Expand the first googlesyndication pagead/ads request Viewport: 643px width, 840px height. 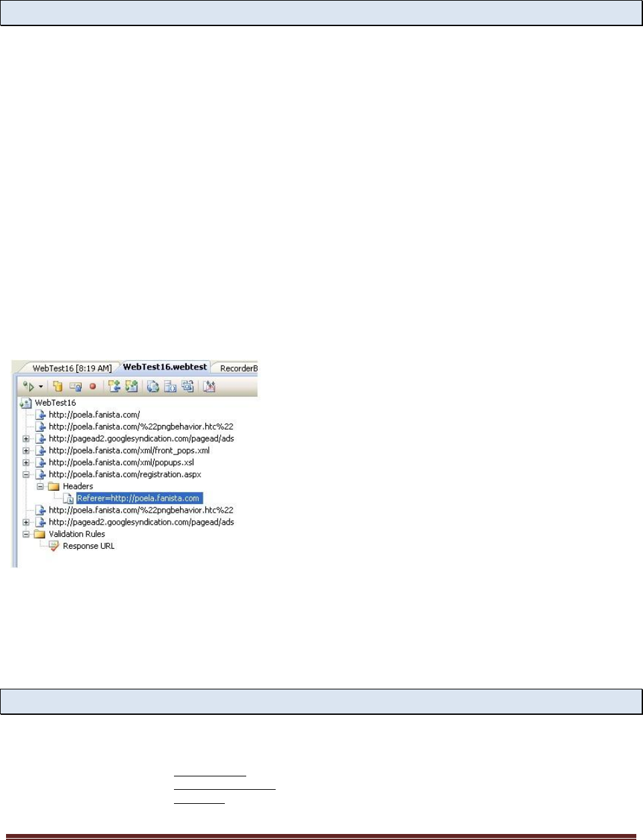point(26,439)
